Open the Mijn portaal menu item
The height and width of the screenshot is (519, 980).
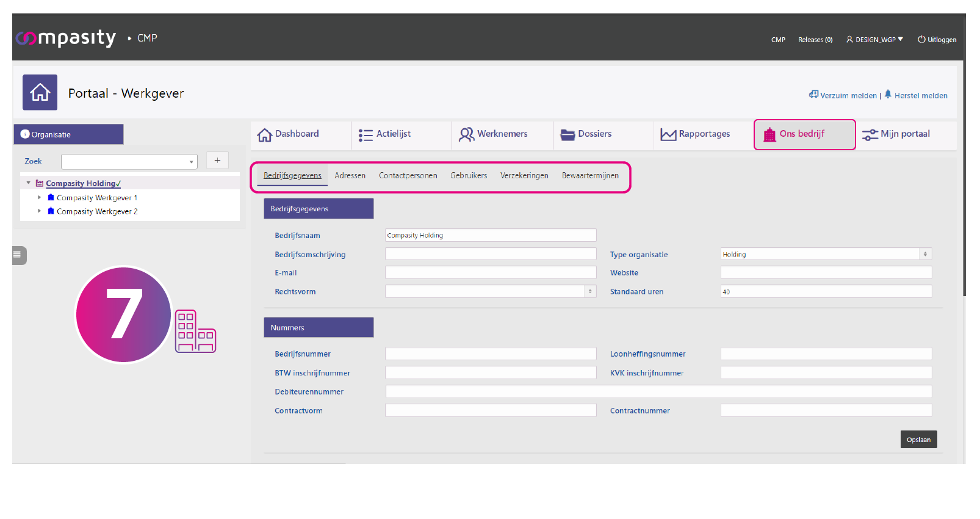906,135
